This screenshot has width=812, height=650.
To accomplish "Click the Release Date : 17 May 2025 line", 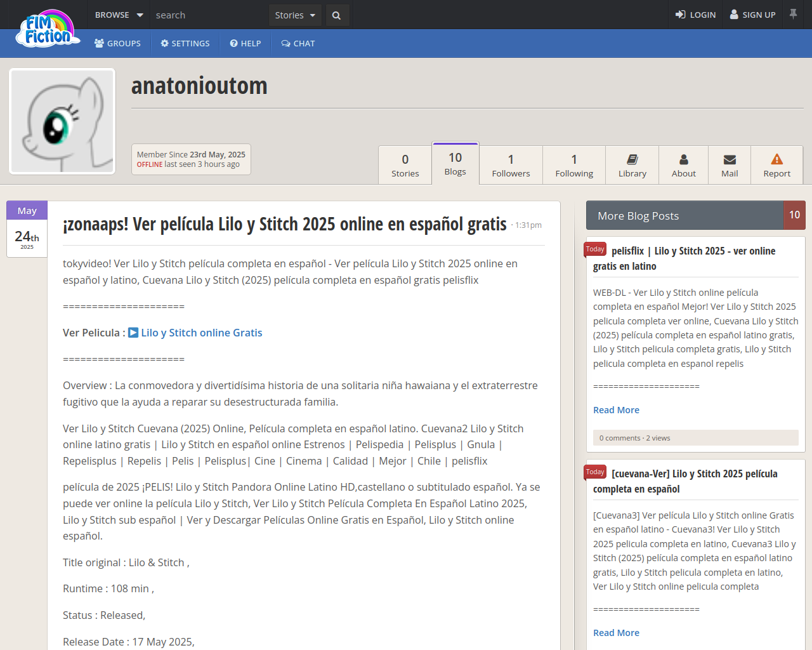I will click(129, 642).
